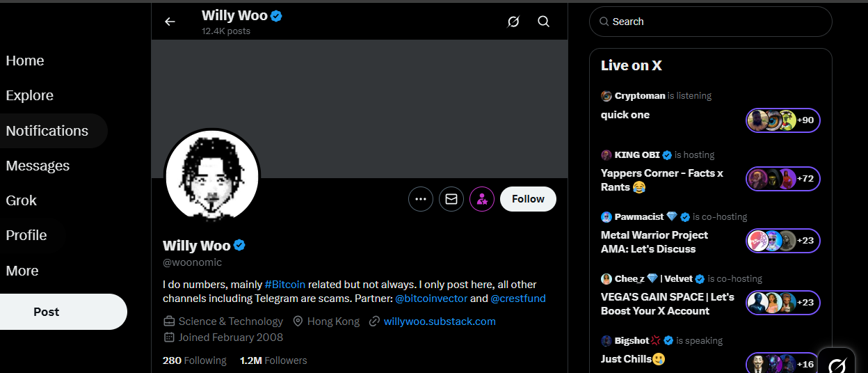
Task: Go to Explore in sidebar
Action: [x=30, y=95]
